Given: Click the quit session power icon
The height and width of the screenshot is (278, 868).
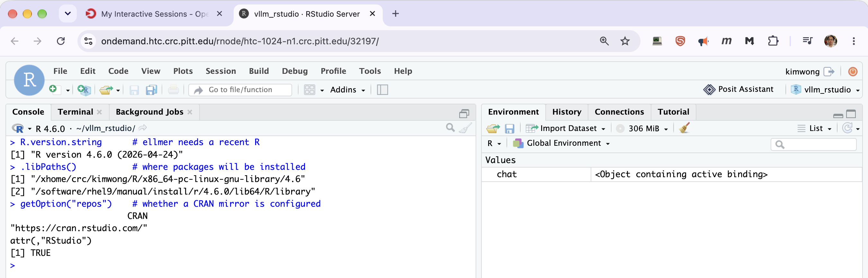Looking at the screenshot, I should point(853,72).
